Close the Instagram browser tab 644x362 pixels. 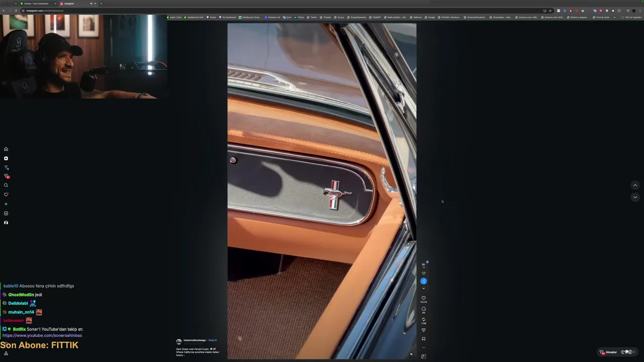pyautogui.click(x=95, y=4)
